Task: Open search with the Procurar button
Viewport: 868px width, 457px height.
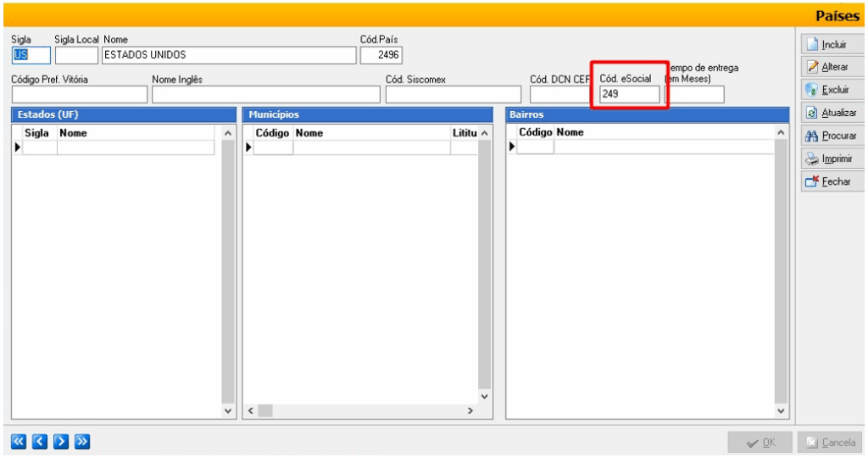Action: pos(828,136)
